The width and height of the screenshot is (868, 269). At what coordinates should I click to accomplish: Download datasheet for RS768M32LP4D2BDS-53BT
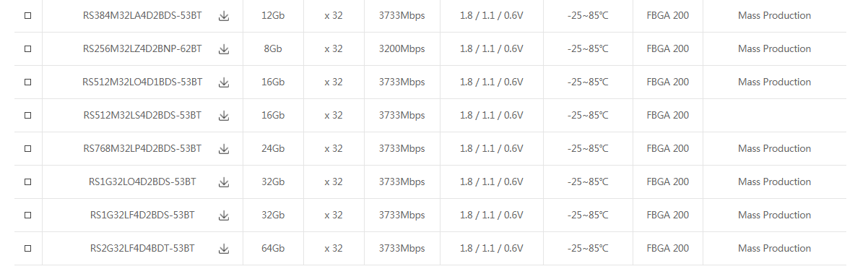224,149
